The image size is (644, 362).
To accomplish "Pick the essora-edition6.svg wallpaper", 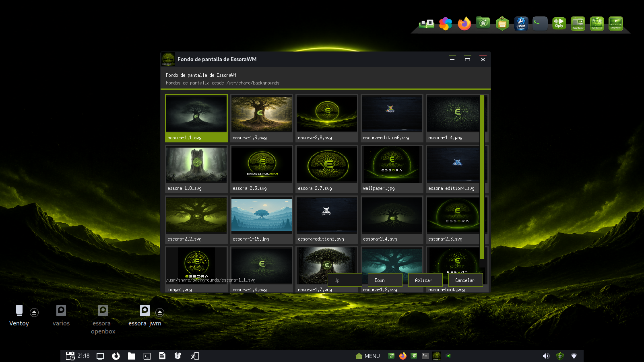I will [392, 118].
